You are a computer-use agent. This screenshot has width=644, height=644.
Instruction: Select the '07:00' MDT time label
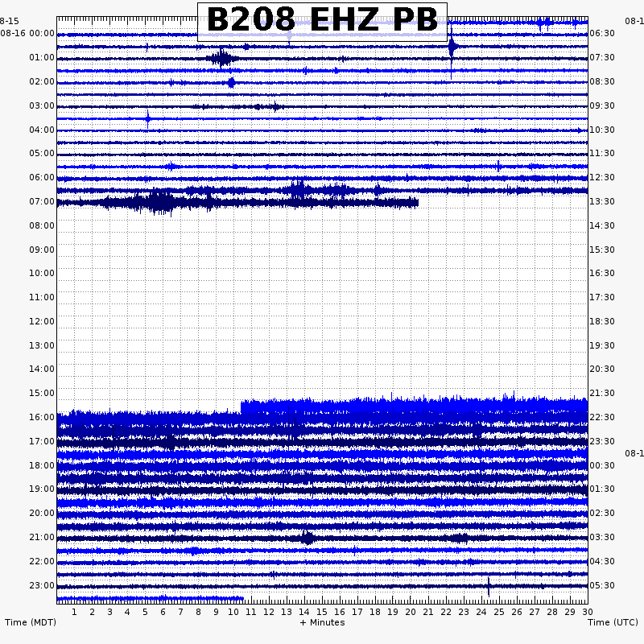tap(42, 202)
